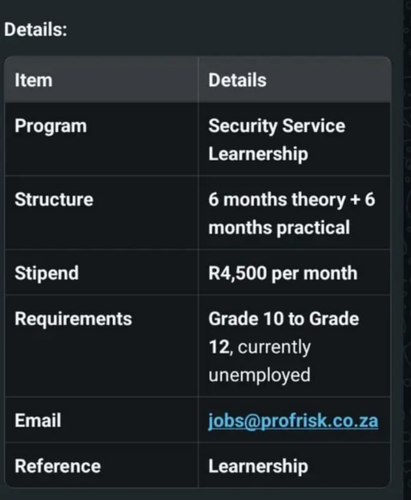Click the word unemployed in Requirements

pos(259,375)
